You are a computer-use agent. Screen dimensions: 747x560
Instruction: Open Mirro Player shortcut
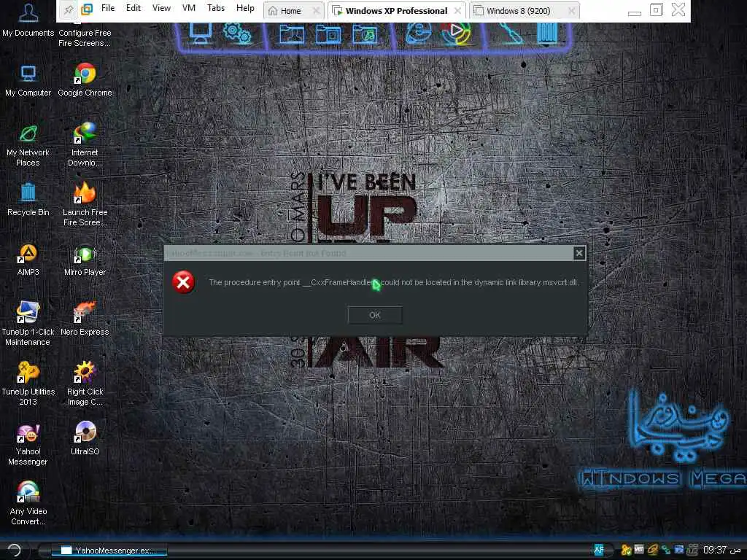85,260
